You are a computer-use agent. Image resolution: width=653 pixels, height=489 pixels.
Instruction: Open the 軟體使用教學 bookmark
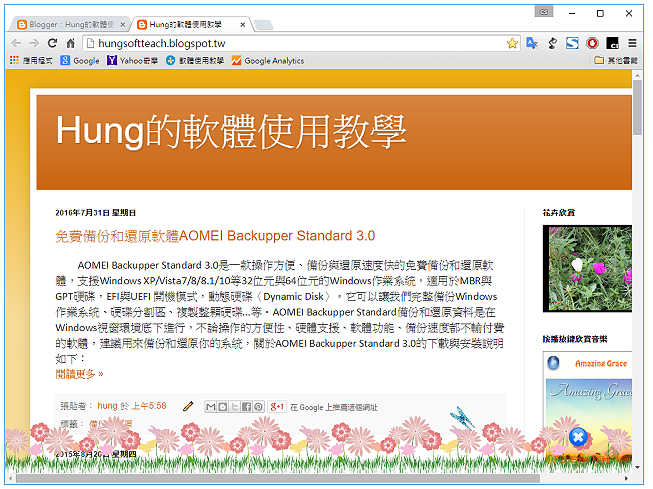[195, 60]
